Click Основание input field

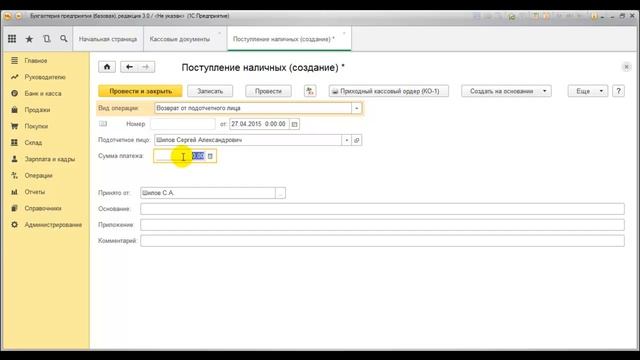(x=382, y=209)
